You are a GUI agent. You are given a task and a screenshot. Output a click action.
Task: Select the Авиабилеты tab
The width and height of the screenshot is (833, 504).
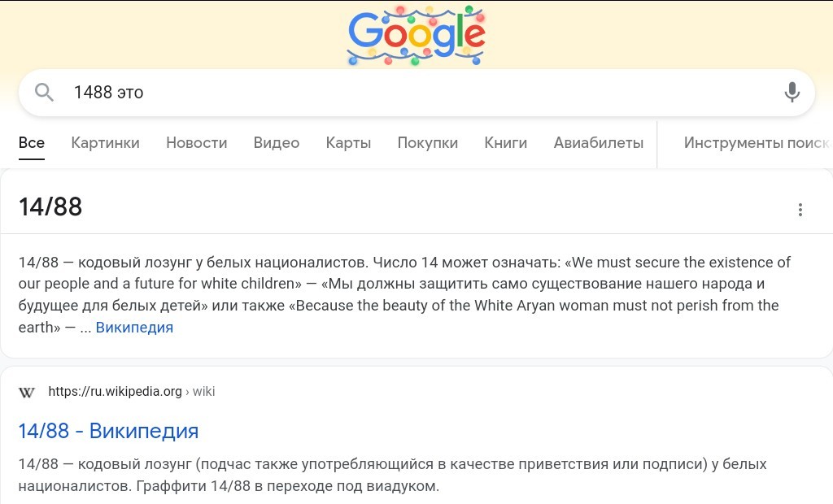click(599, 142)
